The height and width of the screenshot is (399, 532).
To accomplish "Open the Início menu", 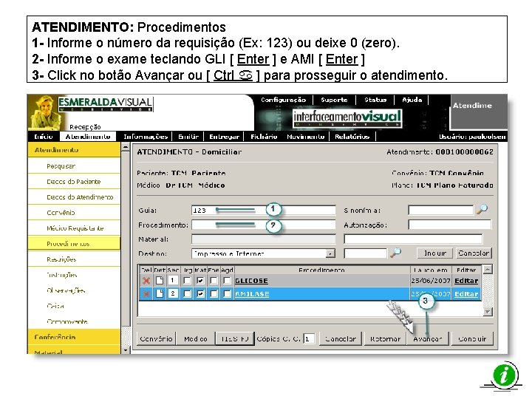I will [44, 137].
